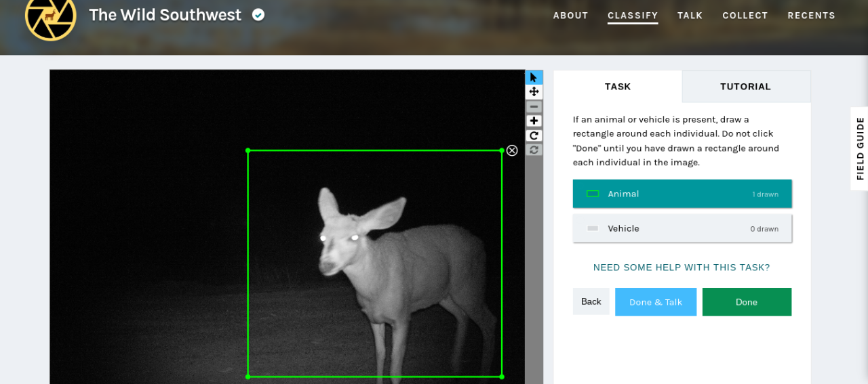Open The Wild Southwest project title
Screen dimensions: 868x384
165,15
